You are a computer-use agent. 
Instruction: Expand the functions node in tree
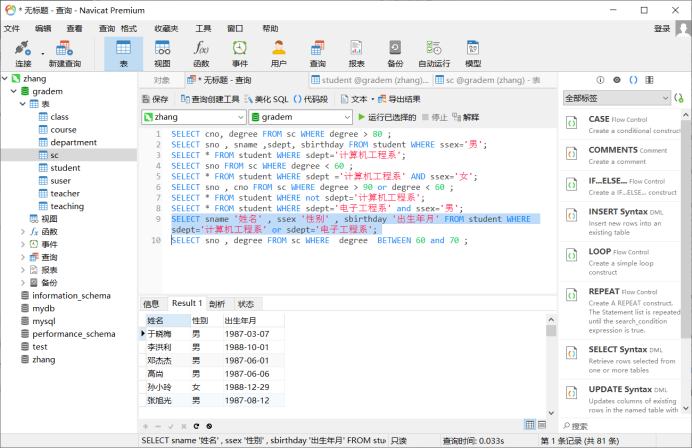[x=23, y=231]
